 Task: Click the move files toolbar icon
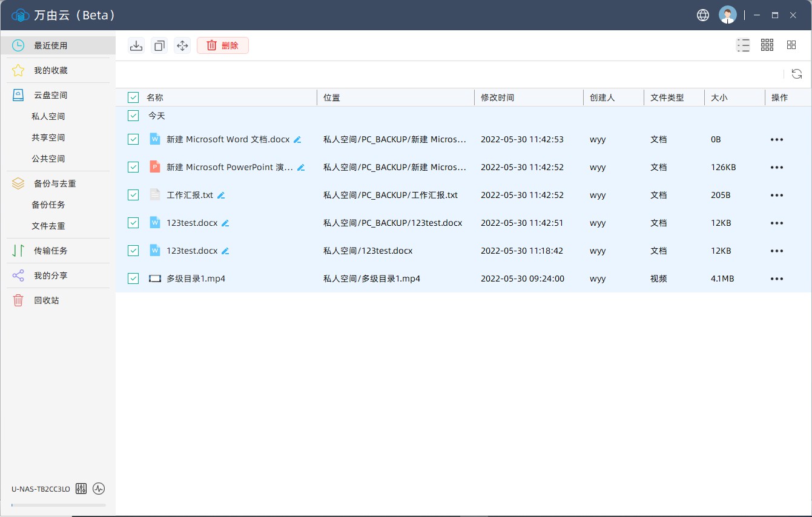click(182, 45)
